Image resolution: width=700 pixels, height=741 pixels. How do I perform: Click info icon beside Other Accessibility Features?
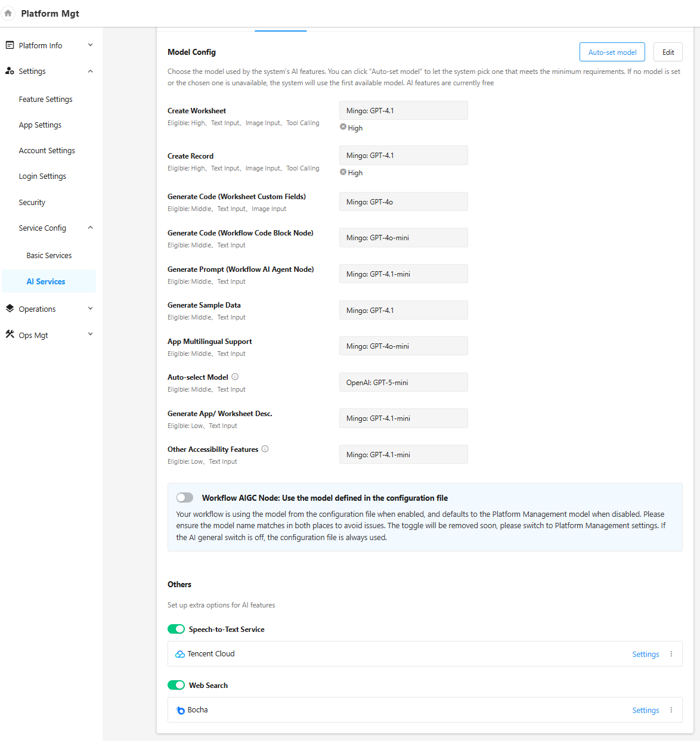click(x=265, y=449)
